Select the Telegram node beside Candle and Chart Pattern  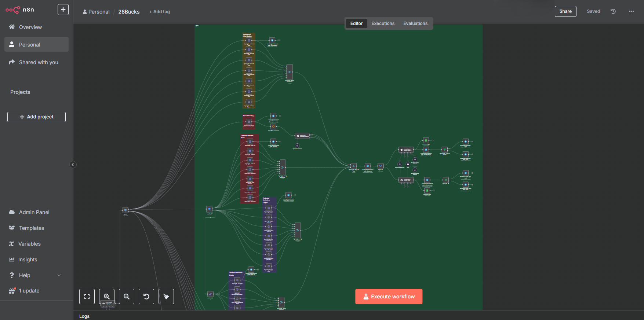pyautogui.click(x=272, y=40)
